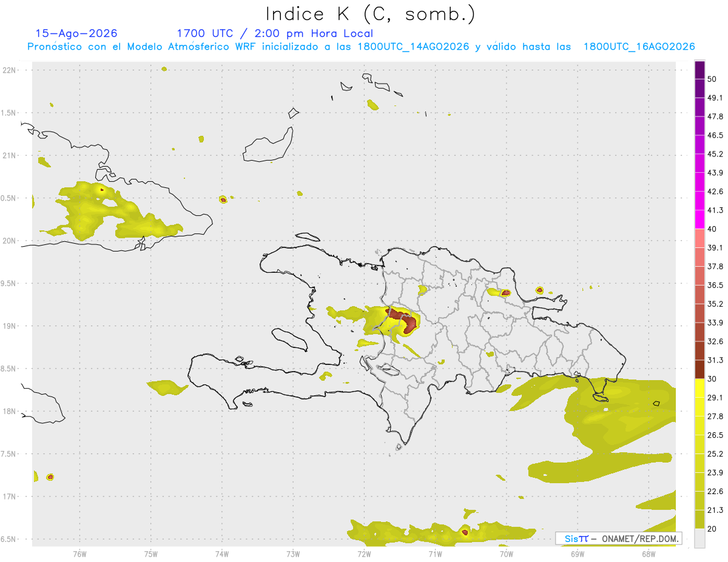
Task: Click the "1700 UTC / 2:00 pm Hora Local" time text
Action: [275, 33]
